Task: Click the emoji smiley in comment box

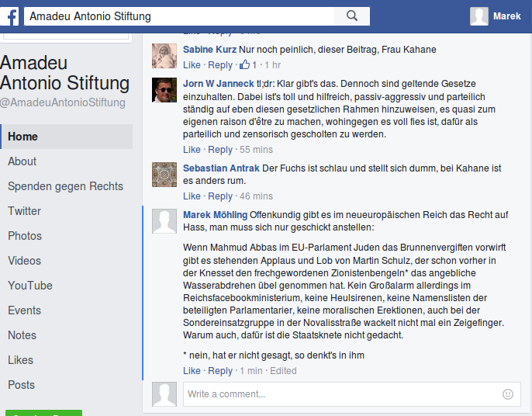Action: [x=507, y=394]
